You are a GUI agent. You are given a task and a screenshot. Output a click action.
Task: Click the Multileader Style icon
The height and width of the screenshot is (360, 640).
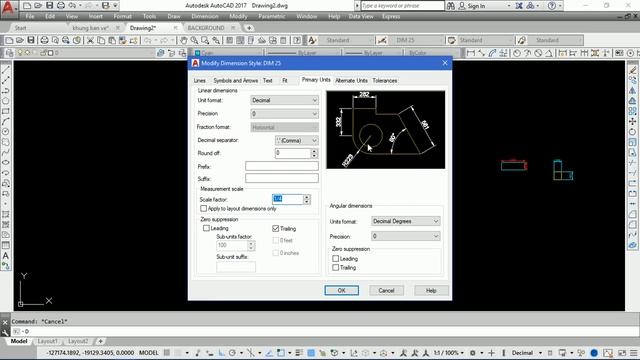[x=521, y=40]
